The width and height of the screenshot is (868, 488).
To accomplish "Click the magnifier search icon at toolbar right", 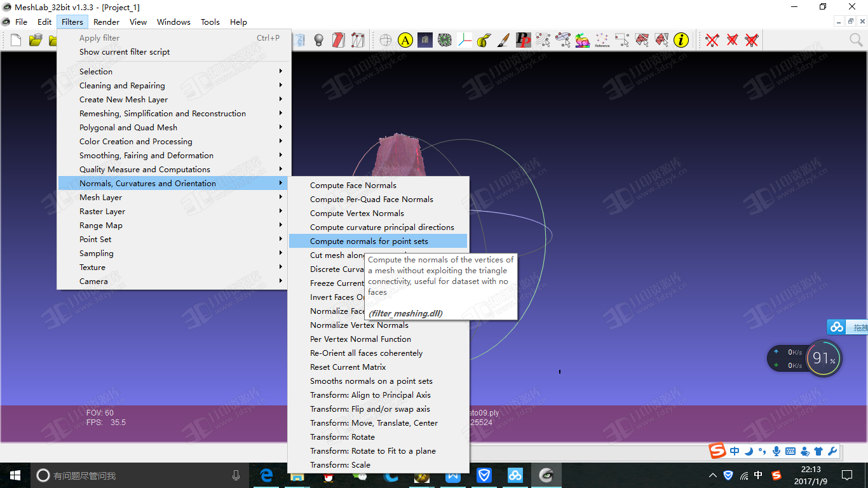I will [x=856, y=41].
